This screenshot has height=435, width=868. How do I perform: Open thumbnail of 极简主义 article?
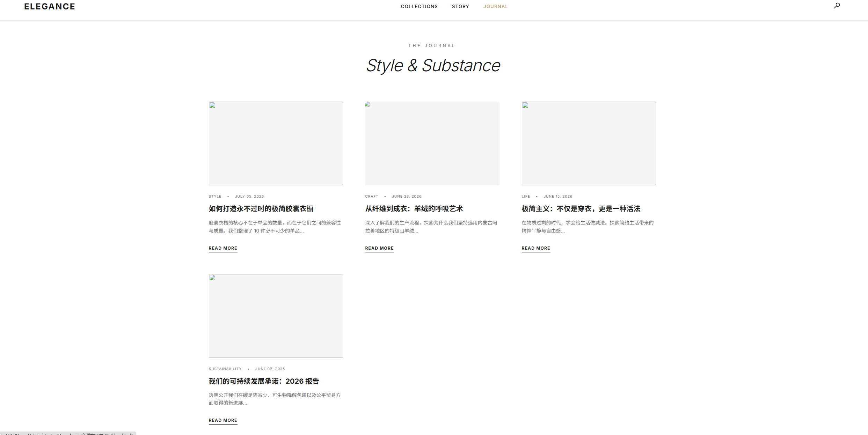pyautogui.click(x=589, y=143)
